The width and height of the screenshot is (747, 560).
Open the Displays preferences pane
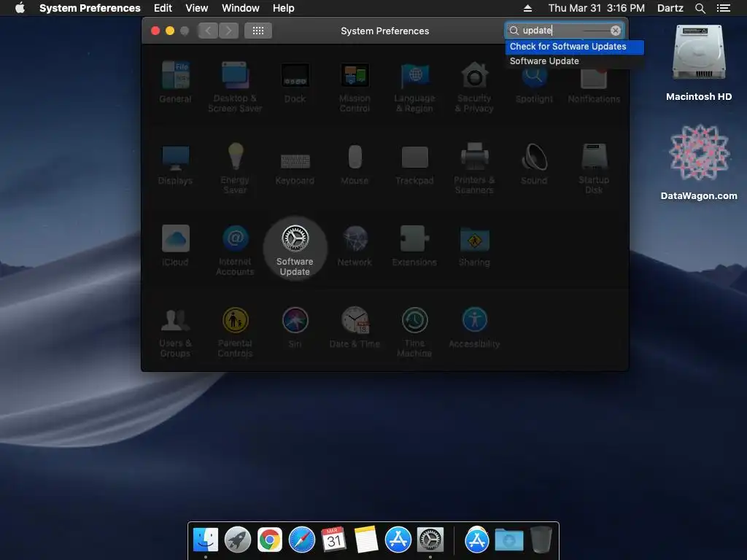(x=175, y=164)
